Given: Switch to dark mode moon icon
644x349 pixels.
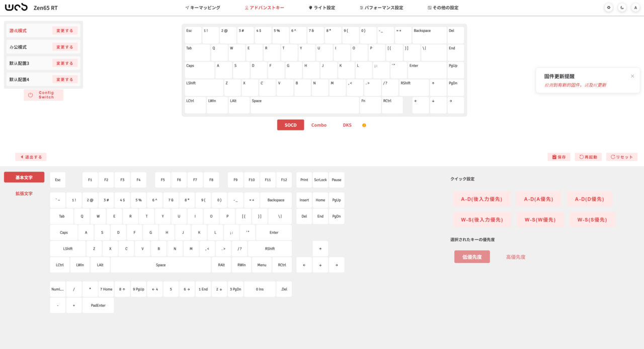Looking at the screenshot, I should point(622,8).
